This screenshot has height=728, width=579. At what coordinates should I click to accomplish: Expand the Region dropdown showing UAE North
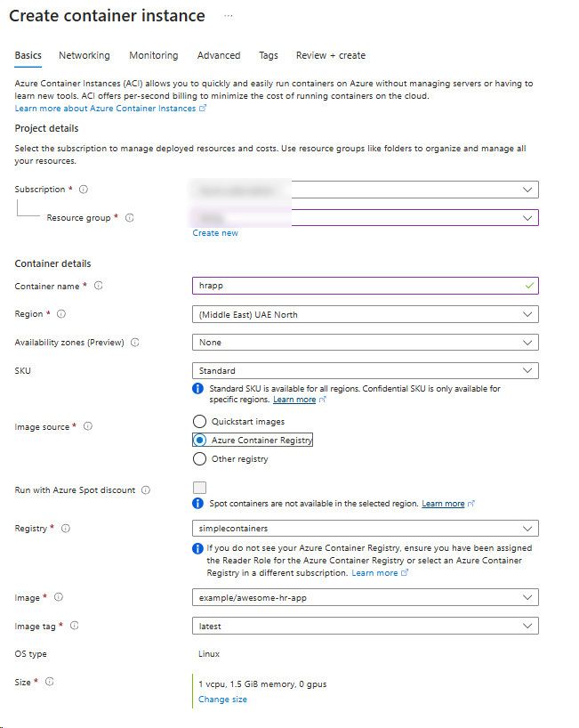tap(366, 314)
